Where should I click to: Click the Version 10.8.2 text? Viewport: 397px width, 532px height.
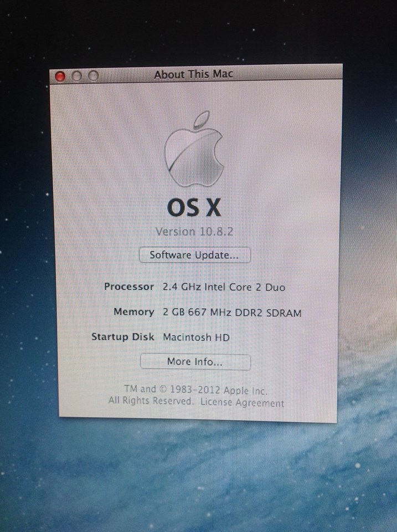194,232
